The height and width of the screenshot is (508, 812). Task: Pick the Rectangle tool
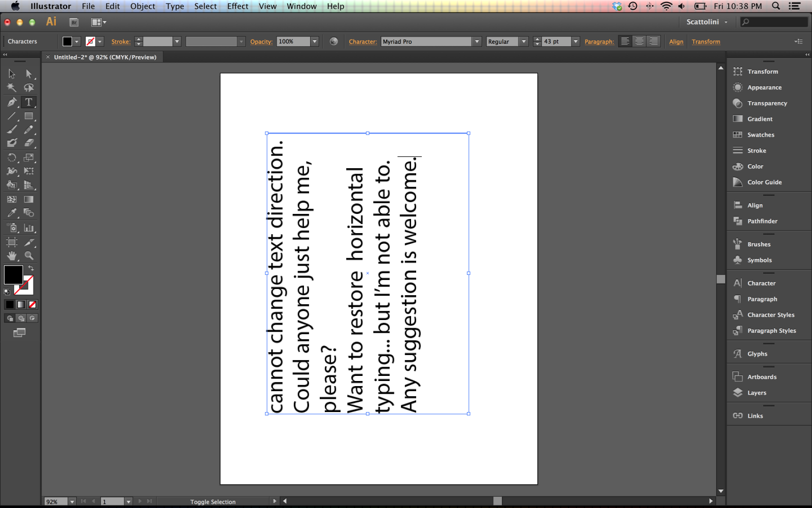[x=29, y=116]
